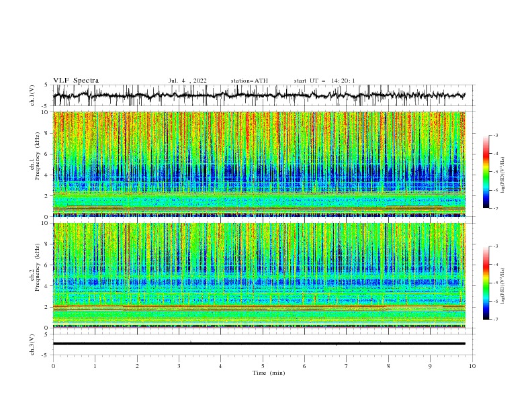Image resolution: width=532 pixels, height=411 pixels.
Task: Click time axis tick label '2'
Action: tap(137, 366)
